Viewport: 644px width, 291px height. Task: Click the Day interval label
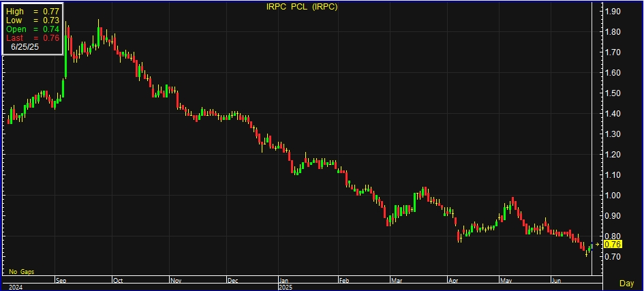click(x=626, y=284)
